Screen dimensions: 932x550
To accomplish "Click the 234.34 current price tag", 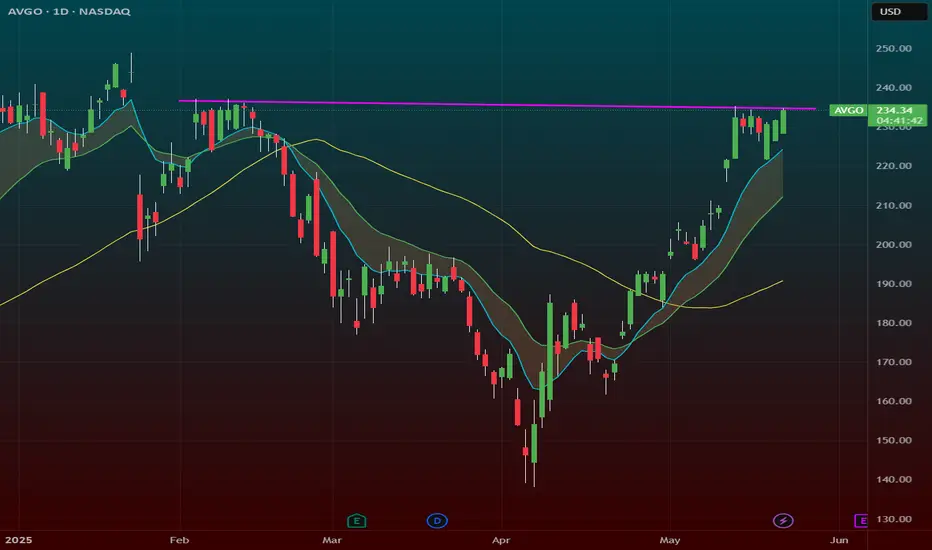I will pos(895,110).
